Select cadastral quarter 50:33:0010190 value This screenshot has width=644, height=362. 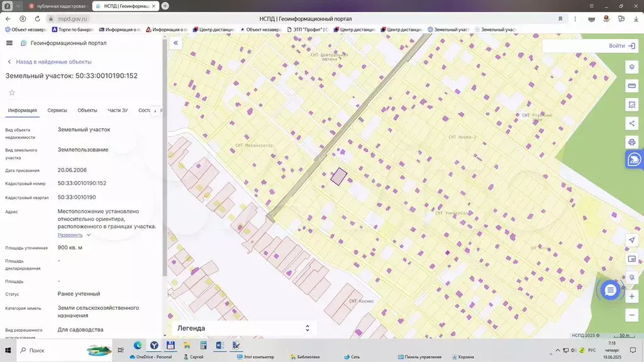point(76,197)
